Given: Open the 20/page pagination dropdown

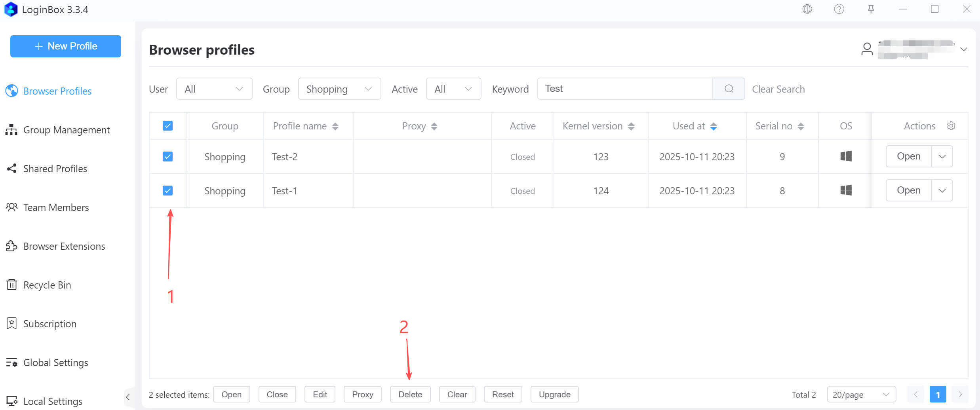Looking at the screenshot, I should [861, 395].
